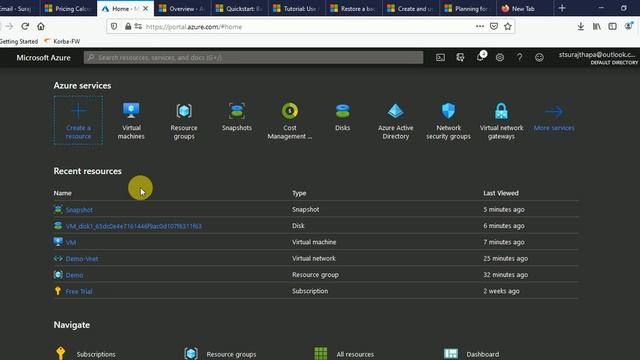Open tracking protection shield icon

114,27
